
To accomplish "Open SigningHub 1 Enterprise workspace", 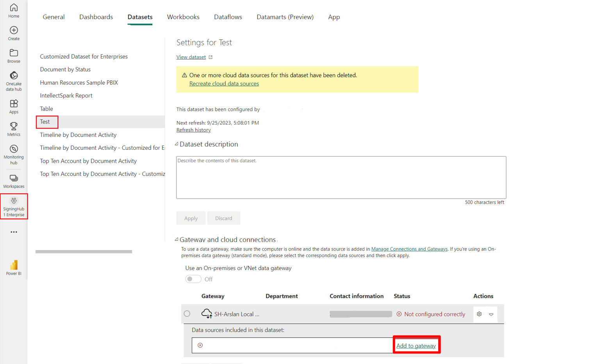I will click(x=14, y=206).
